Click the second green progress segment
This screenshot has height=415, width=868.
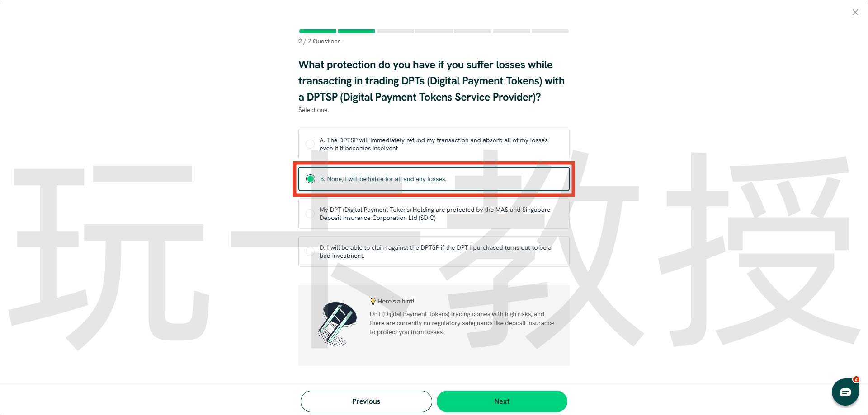coord(356,31)
